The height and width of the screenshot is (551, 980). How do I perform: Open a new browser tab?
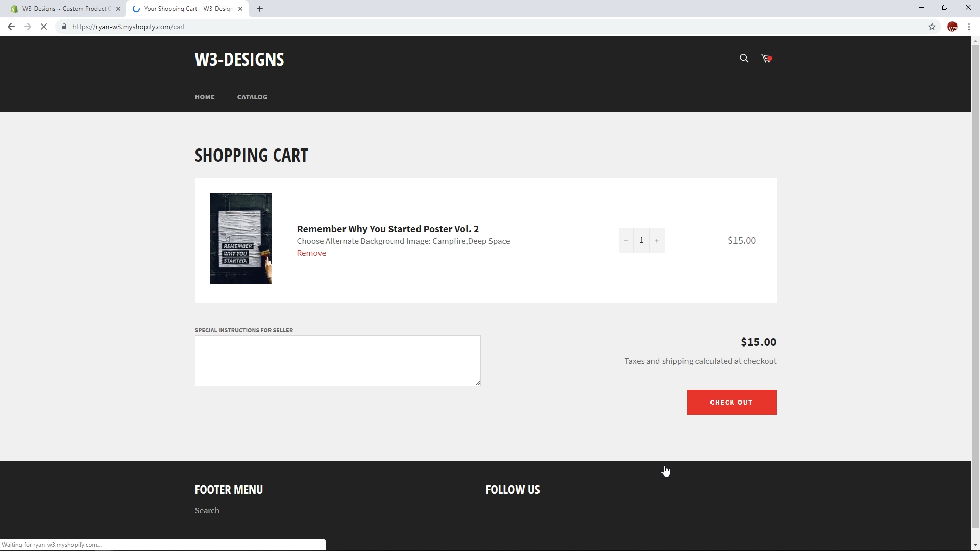click(x=260, y=9)
